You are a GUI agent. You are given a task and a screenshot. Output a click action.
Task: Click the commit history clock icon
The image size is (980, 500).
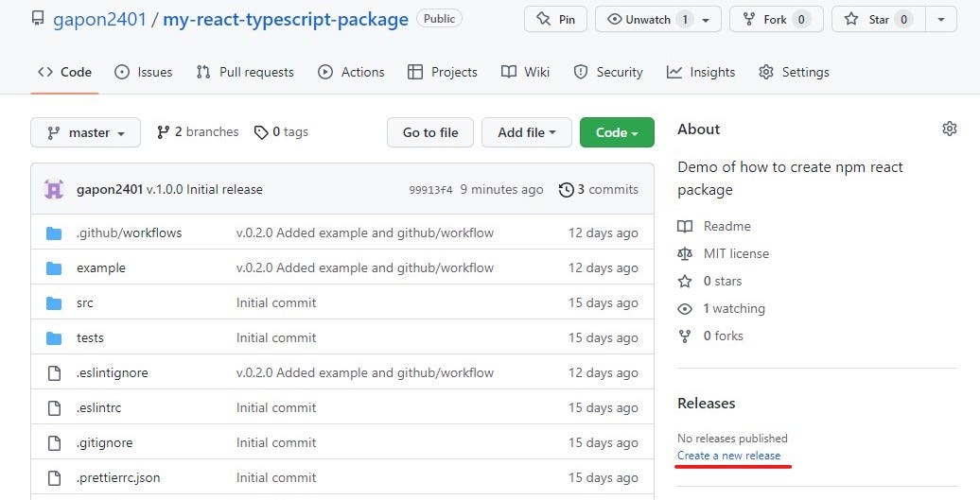pos(566,189)
